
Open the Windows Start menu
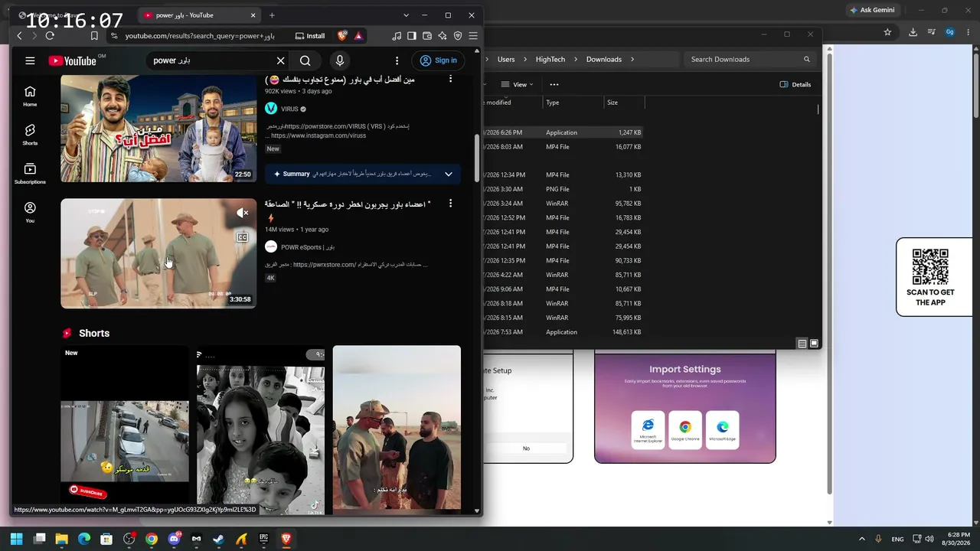point(16,539)
